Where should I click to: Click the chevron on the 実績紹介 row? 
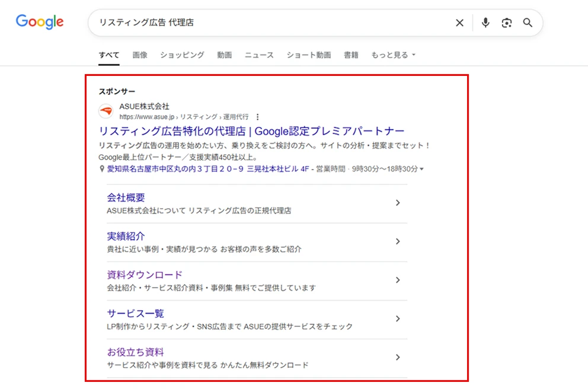click(x=398, y=241)
